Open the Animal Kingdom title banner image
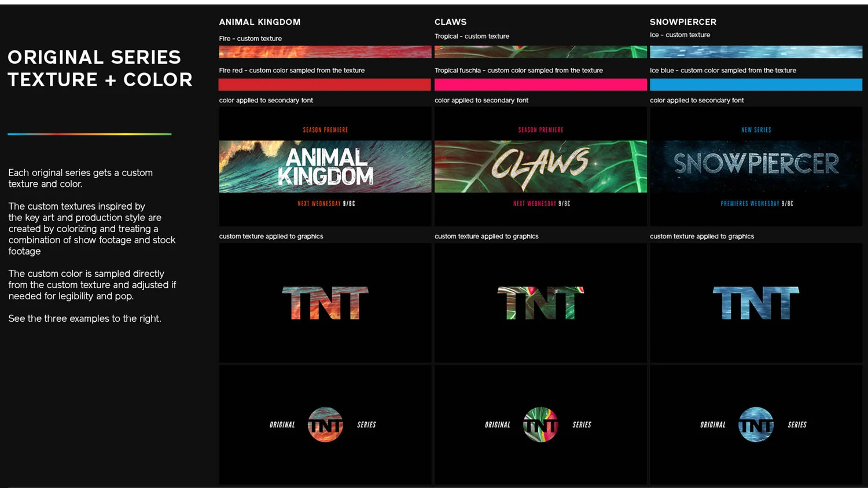Screen dimensions: 868x488 pyautogui.click(x=325, y=167)
